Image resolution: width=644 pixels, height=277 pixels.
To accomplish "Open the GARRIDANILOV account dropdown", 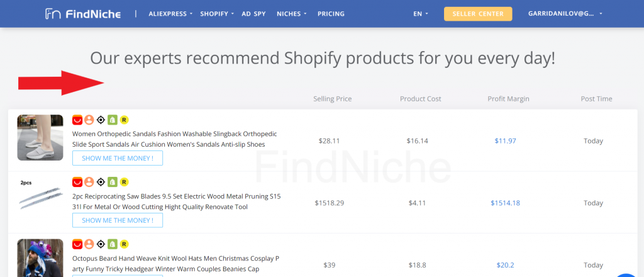I will (565, 14).
